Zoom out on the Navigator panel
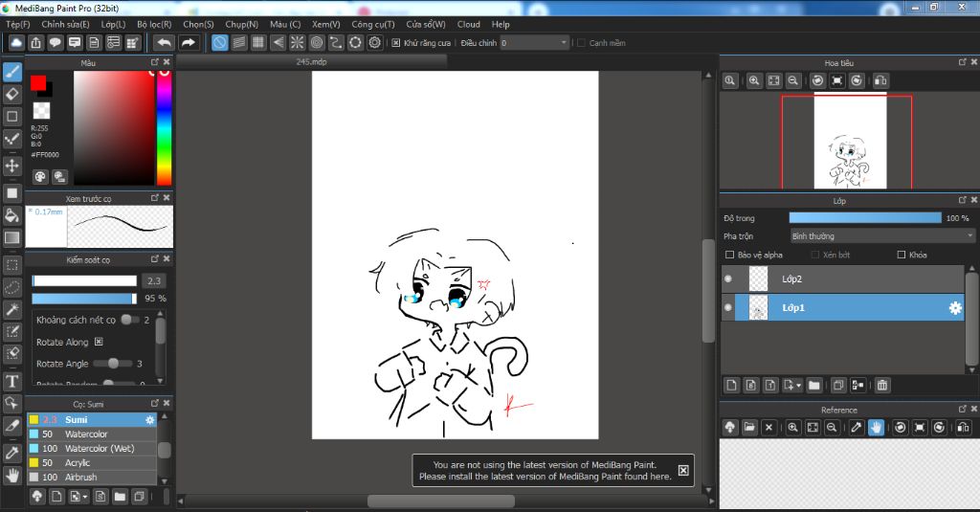Screen dimensions: 980x512 [x=793, y=80]
